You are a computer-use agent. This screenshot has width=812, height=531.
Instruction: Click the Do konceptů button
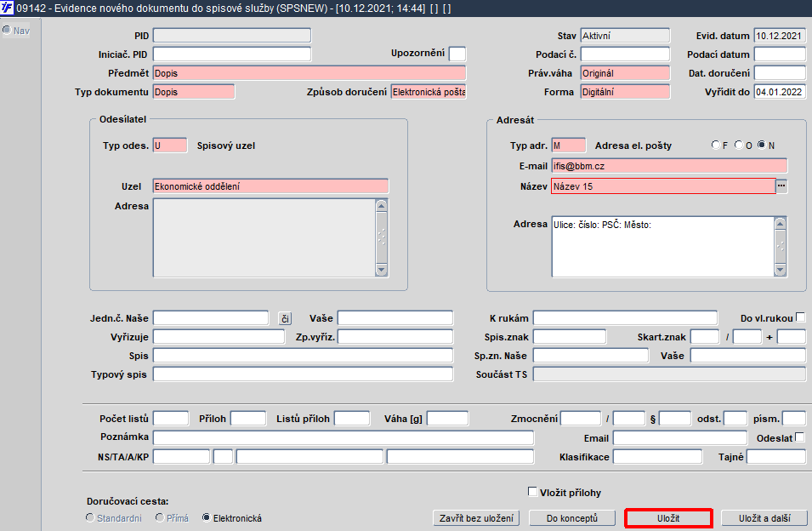(571, 518)
